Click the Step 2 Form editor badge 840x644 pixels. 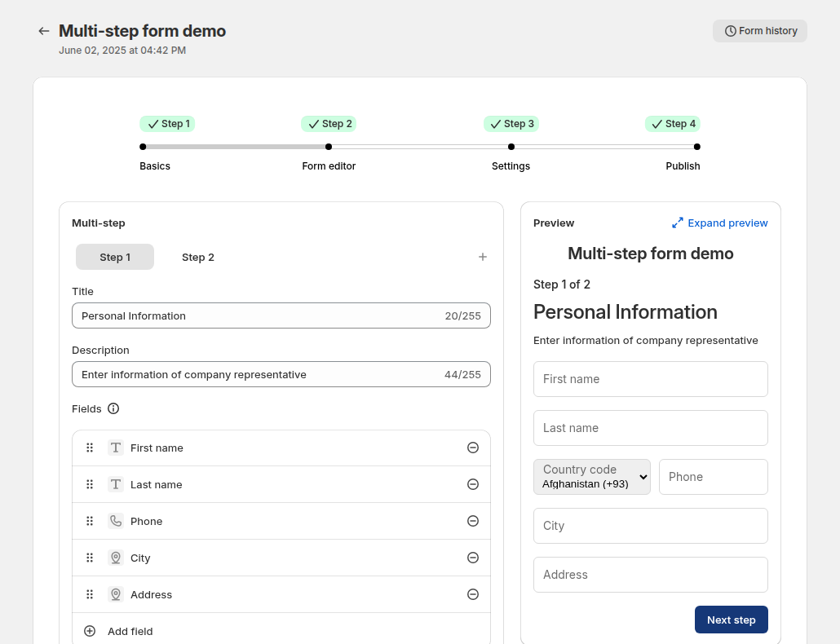[329, 124]
